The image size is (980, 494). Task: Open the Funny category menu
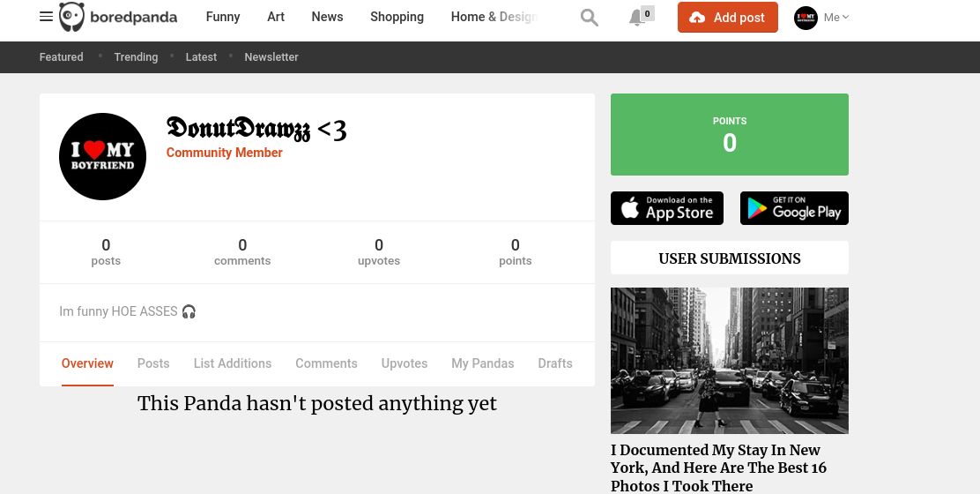click(223, 17)
